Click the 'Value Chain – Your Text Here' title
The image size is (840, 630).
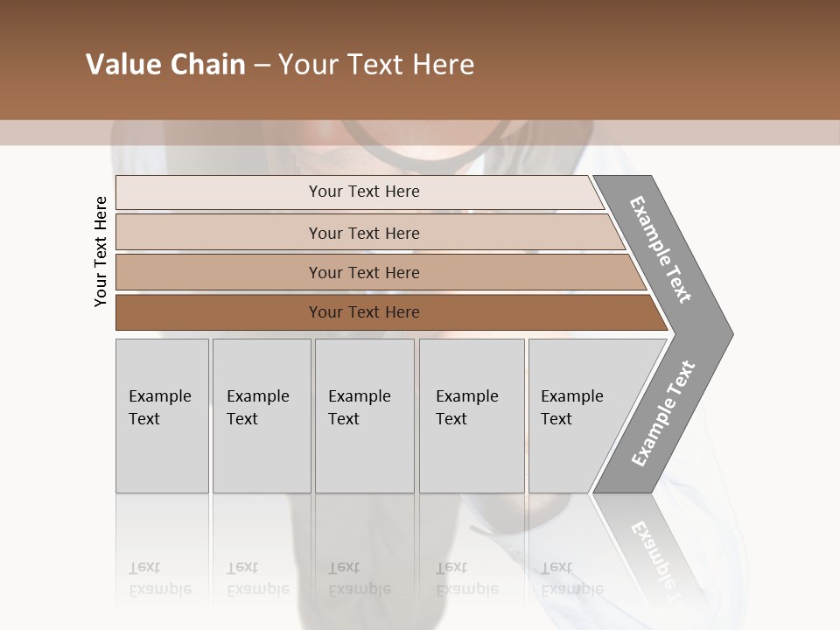[280, 65]
